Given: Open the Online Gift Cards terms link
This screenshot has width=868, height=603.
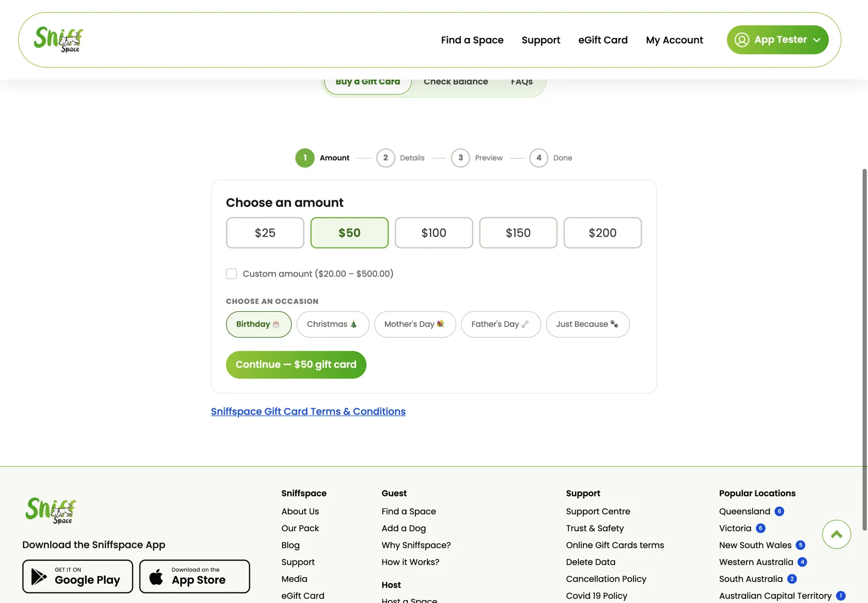Looking at the screenshot, I should coord(615,545).
